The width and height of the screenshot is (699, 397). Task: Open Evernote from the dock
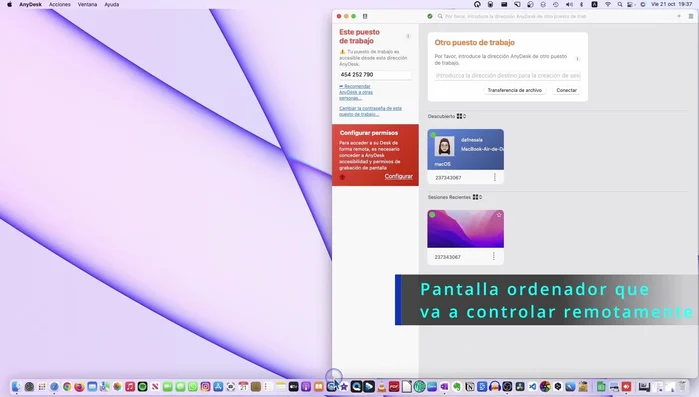[457, 387]
